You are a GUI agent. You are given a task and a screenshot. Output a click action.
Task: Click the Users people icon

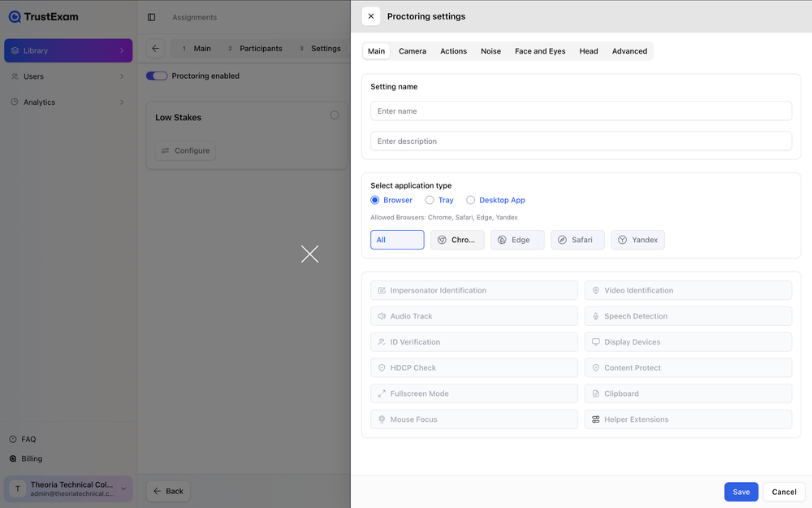coord(15,76)
